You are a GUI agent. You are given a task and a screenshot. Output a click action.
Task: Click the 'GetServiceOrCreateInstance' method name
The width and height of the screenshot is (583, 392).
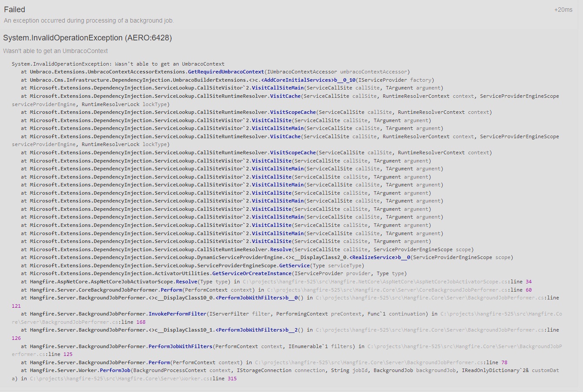(x=252, y=273)
